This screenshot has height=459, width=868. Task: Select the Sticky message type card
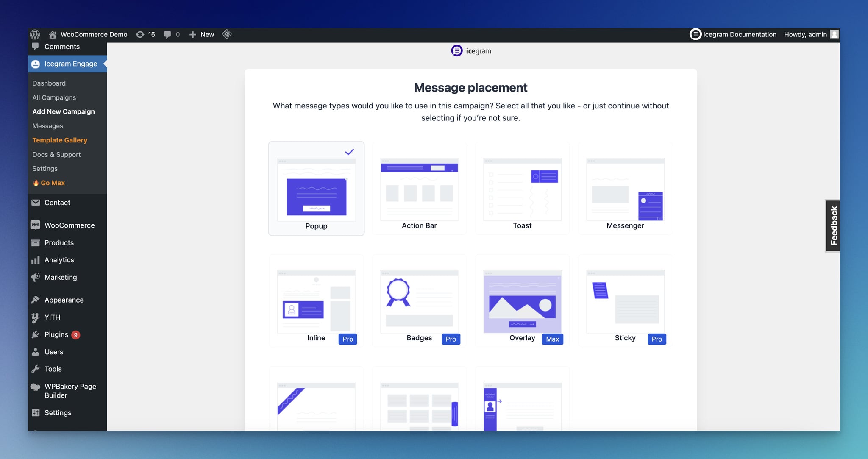(x=625, y=301)
